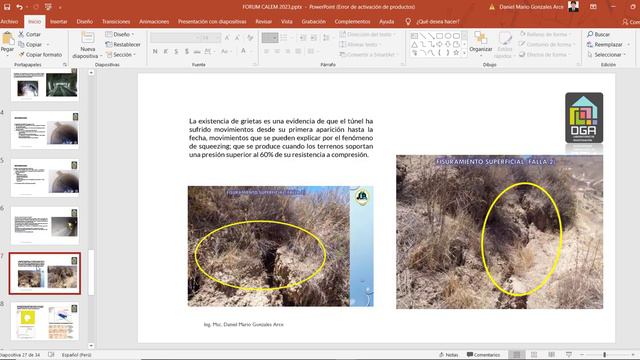The image size is (640, 360).
Task: Toggle the Notas pane in status bar
Action: pos(449,355)
